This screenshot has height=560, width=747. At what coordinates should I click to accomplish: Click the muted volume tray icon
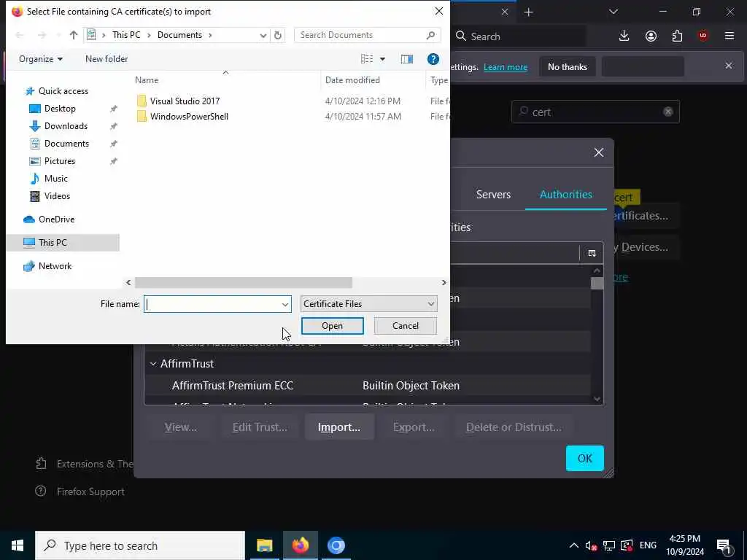pos(591,545)
